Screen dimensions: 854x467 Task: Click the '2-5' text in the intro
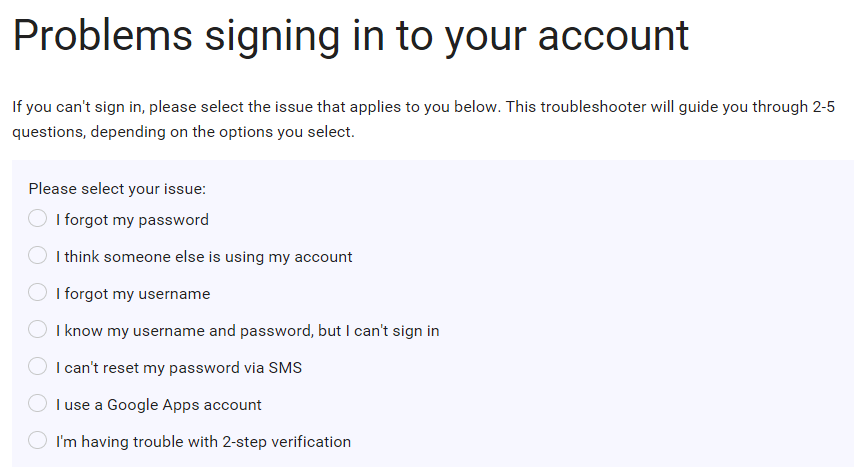click(x=822, y=107)
